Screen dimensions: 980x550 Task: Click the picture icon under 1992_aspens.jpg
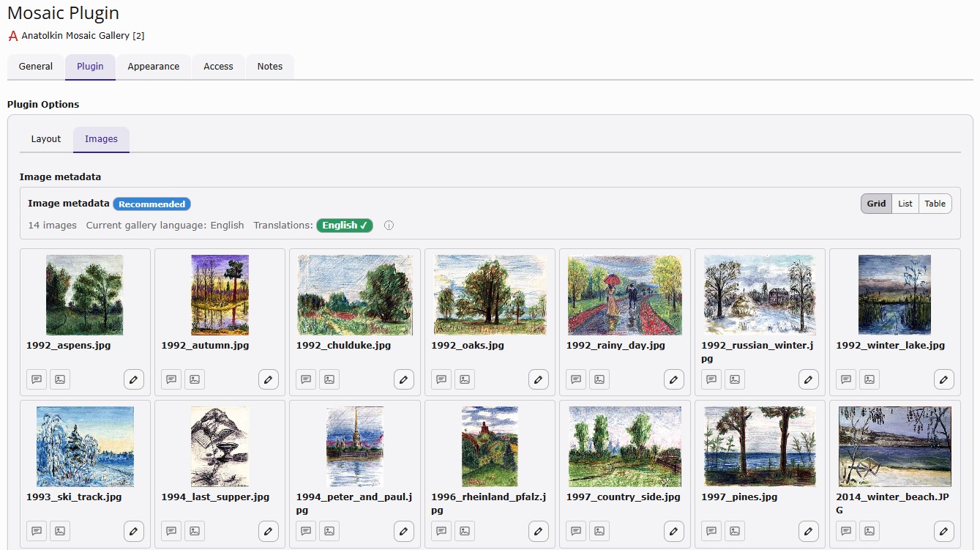coord(60,379)
